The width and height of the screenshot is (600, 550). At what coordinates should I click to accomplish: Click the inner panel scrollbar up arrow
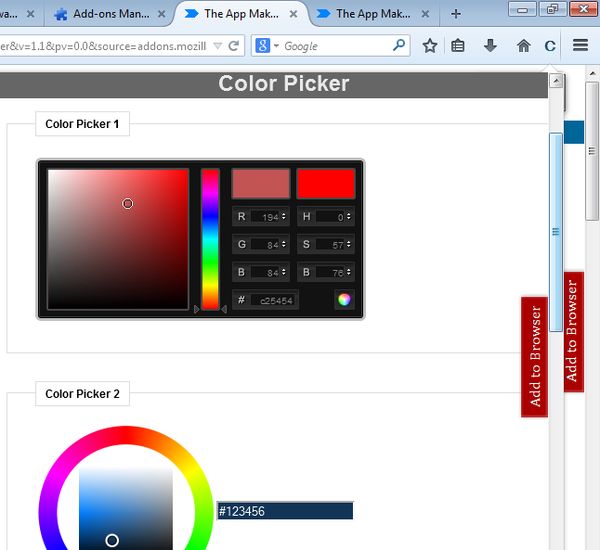[556, 81]
